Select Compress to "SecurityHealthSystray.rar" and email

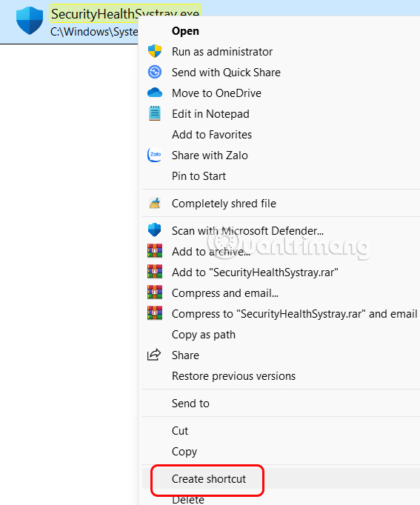coord(294,314)
